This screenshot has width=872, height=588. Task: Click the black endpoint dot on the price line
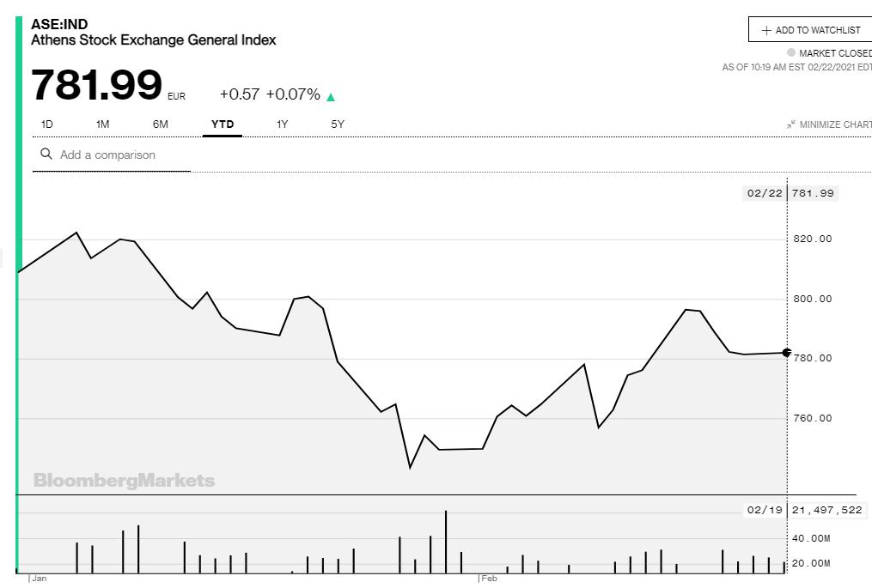786,352
